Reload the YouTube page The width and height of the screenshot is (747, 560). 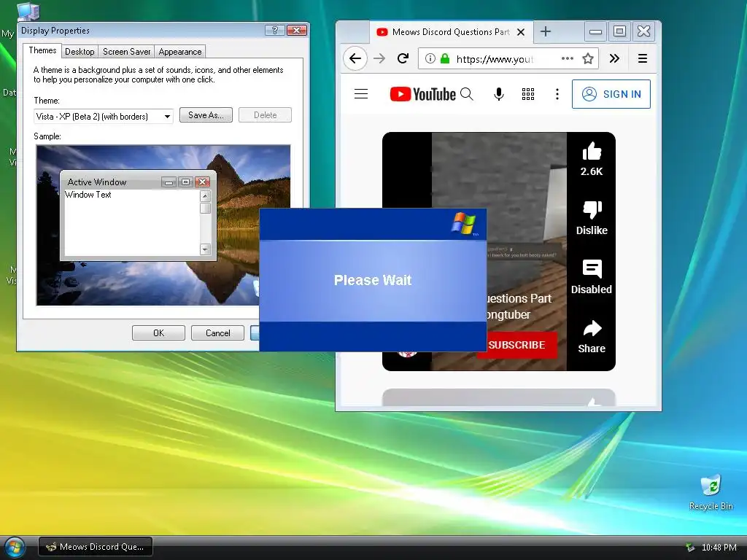[x=403, y=58]
